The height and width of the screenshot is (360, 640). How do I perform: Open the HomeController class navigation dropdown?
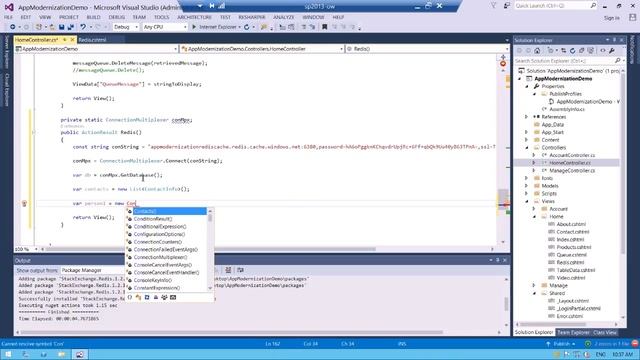tap(262, 49)
